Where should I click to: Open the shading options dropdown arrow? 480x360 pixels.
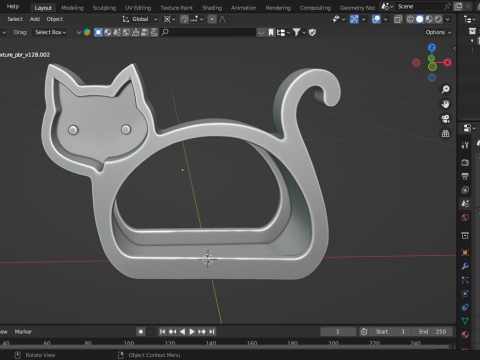point(448,19)
